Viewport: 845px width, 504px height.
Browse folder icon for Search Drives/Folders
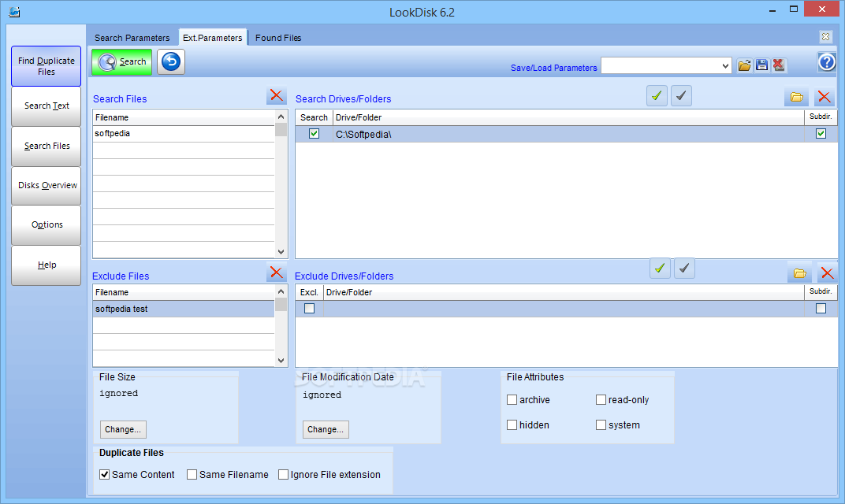tap(796, 97)
